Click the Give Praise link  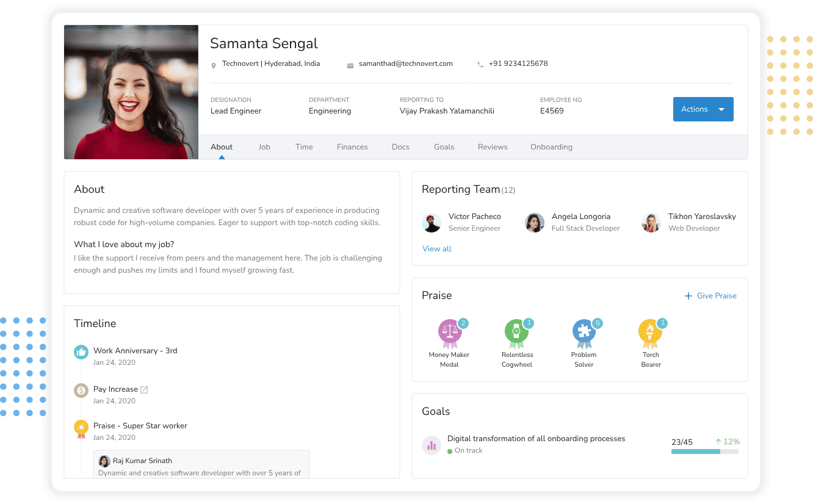[x=717, y=296]
